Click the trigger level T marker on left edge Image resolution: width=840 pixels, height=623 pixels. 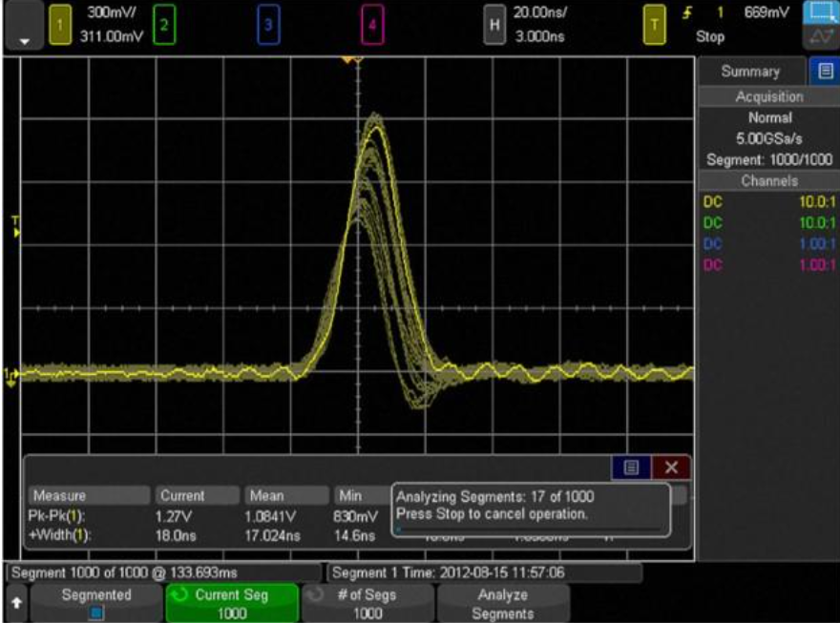[x=16, y=227]
